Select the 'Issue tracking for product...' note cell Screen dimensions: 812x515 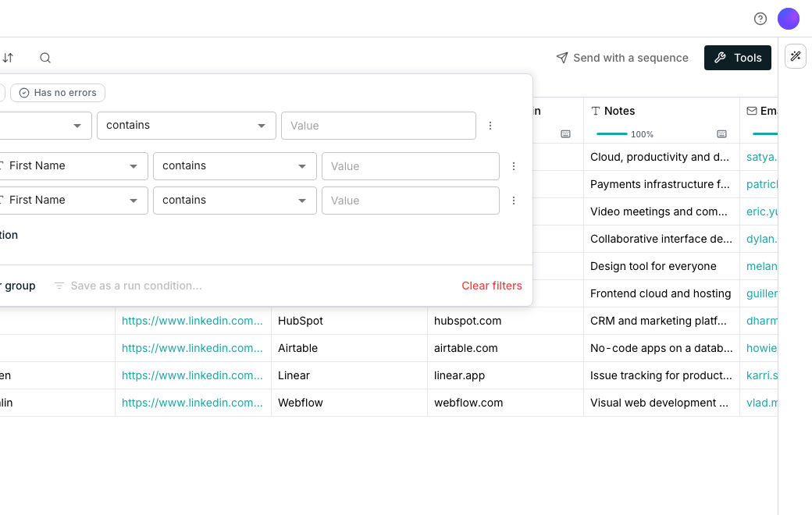click(661, 375)
